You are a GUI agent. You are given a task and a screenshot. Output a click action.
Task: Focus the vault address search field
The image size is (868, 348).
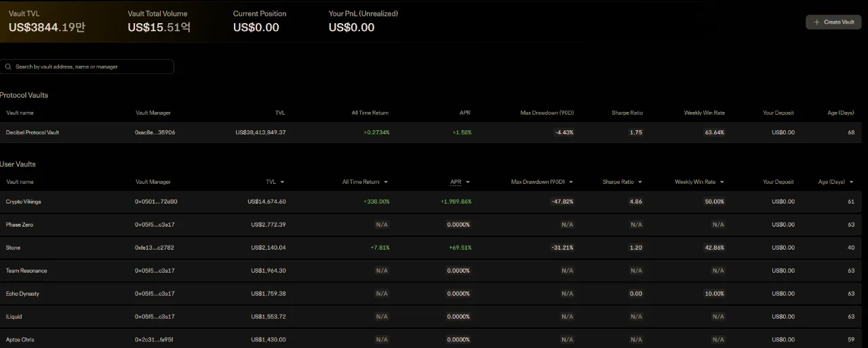pos(92,66)
